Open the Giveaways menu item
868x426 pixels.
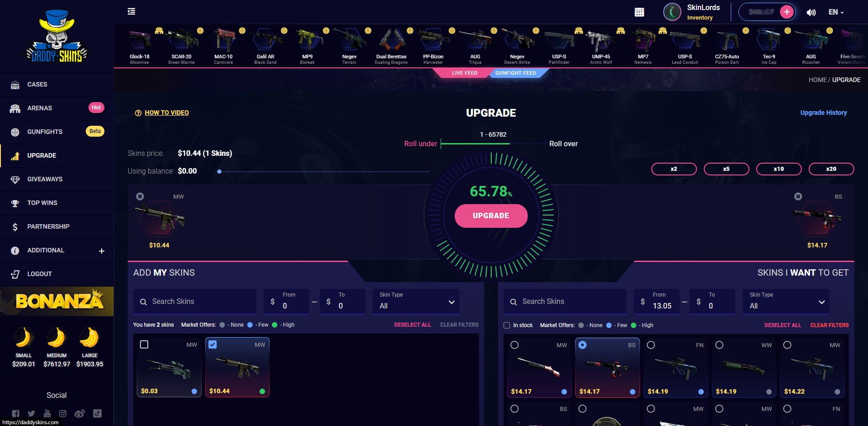pyautogui.click(x=57, y=179)
